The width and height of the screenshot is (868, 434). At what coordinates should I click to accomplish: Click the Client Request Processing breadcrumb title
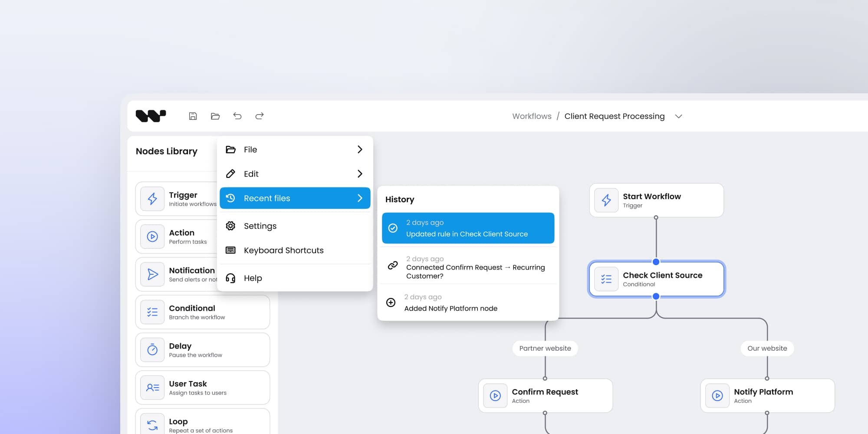(x=614, y=116)
